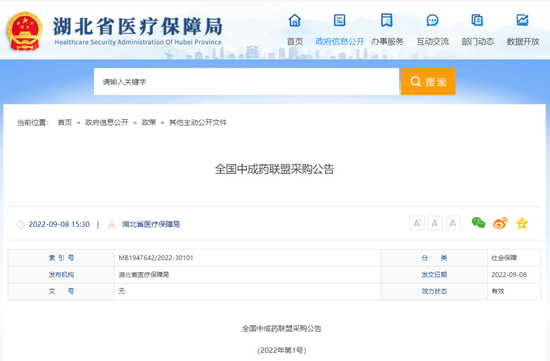550x361 pixels.
Task: Click the article title 全国中成药联盟采购公告
Action: (x=274, y=169)
